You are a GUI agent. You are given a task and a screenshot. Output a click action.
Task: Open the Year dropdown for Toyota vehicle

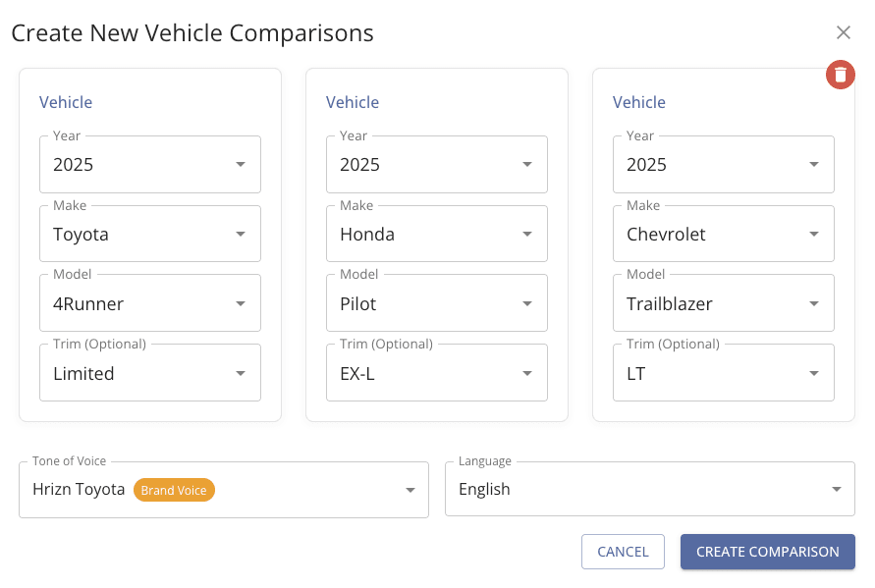coord(150,165)
